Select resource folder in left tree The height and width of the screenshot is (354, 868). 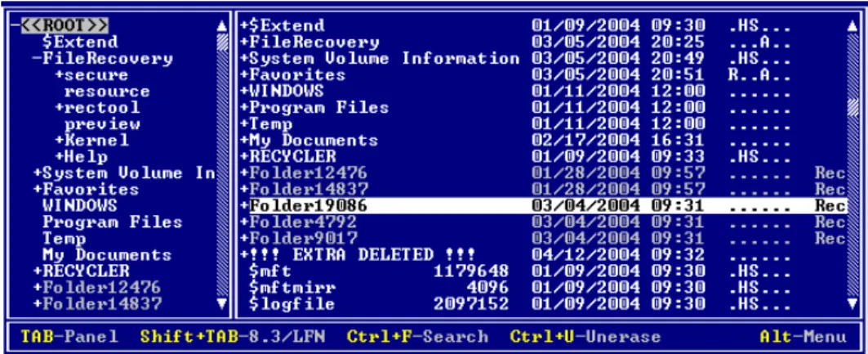click(108, 92)
